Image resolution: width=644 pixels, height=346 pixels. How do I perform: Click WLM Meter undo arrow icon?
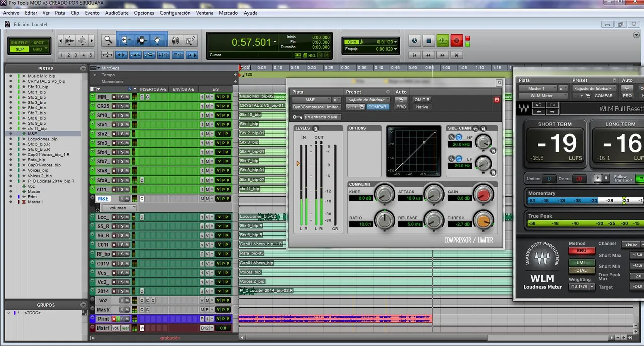tap(539, 105)
